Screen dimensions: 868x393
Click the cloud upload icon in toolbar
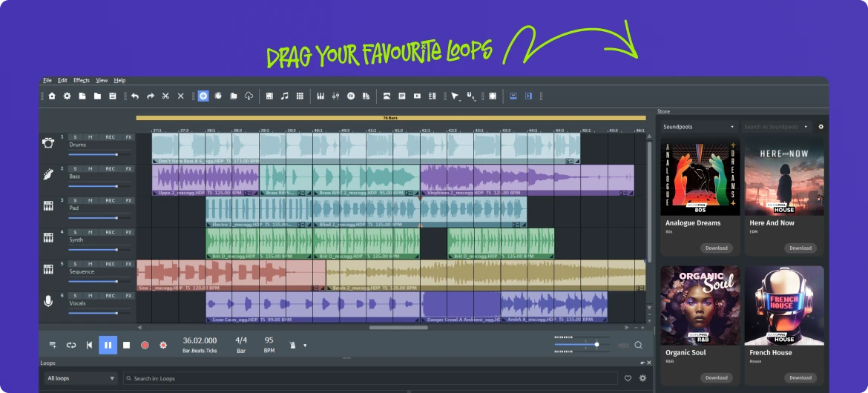[249, 96]
